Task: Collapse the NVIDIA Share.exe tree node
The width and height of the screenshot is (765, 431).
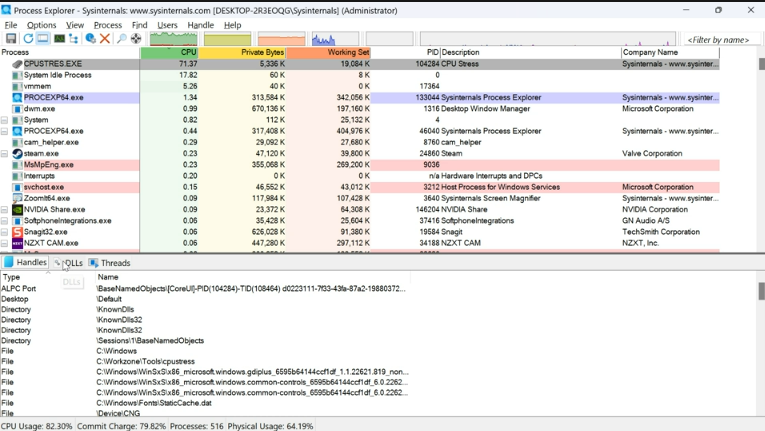Action: click(4, 209)
